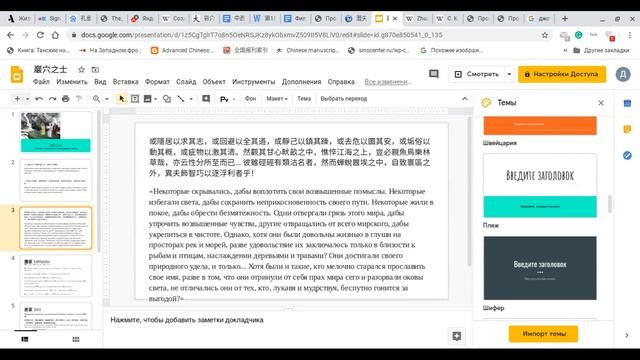Select the Шифер dark theme thumbnail
This screenshot has height=360, width=640.
[x=540, y=268]
